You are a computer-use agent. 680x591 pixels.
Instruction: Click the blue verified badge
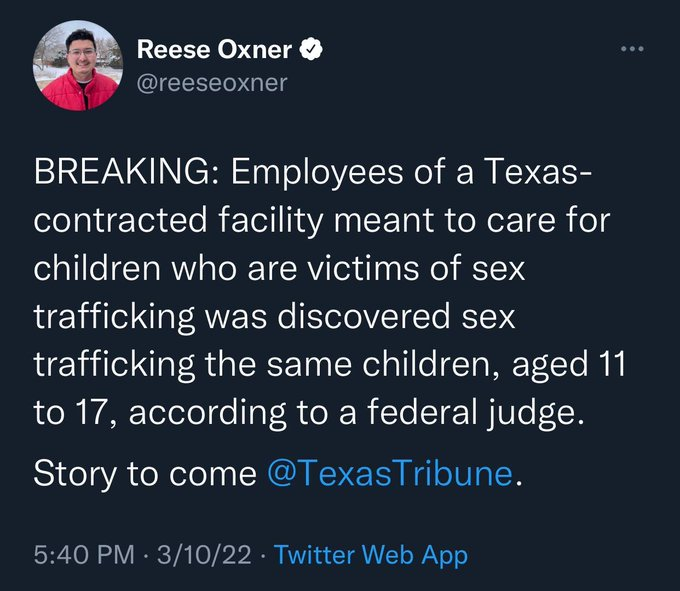tap(311, 49)
